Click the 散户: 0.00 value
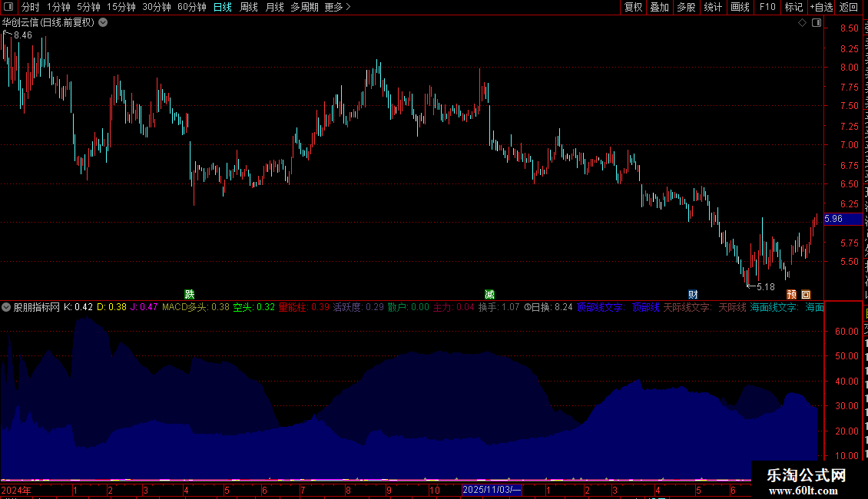 pyautogui.click(x=408, y=307)
